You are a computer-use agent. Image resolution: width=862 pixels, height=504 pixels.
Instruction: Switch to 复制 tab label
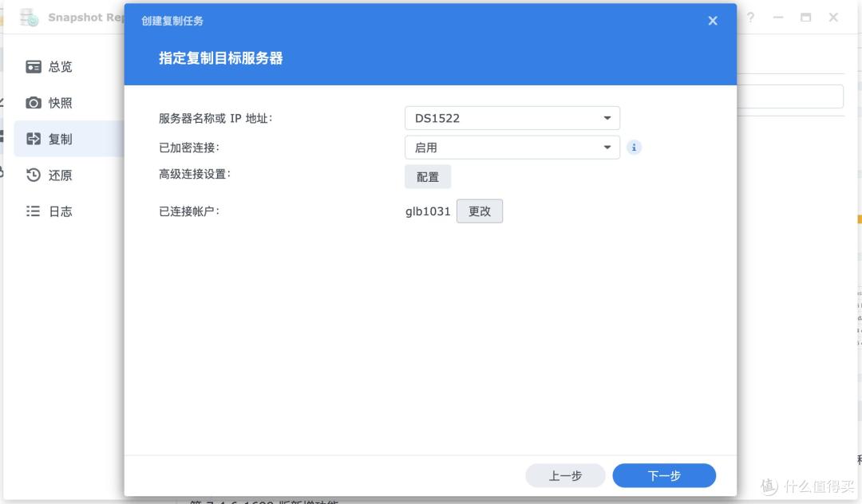click(x=61, y=140)
